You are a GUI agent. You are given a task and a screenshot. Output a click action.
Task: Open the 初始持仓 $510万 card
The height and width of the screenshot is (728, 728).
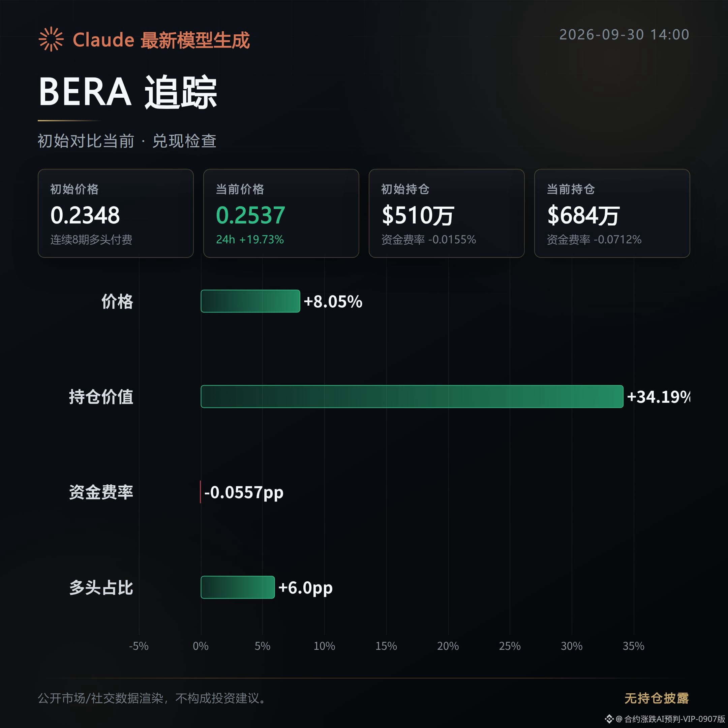(x=447, y=213)
